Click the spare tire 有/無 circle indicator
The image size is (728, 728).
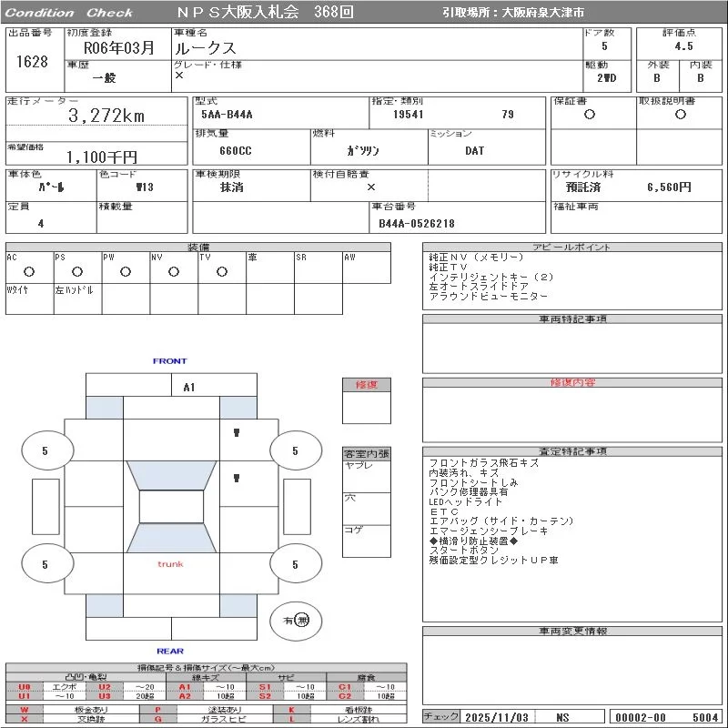tap(297, 621)
